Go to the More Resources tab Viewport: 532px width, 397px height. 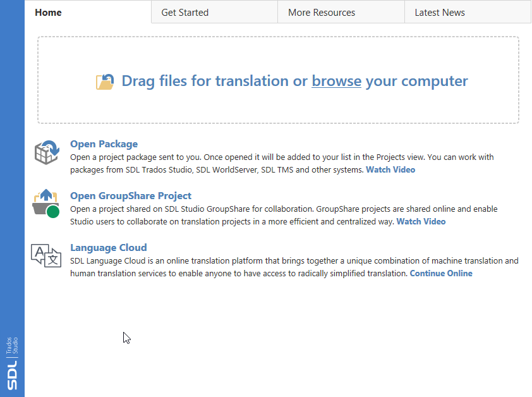point(341,13)
